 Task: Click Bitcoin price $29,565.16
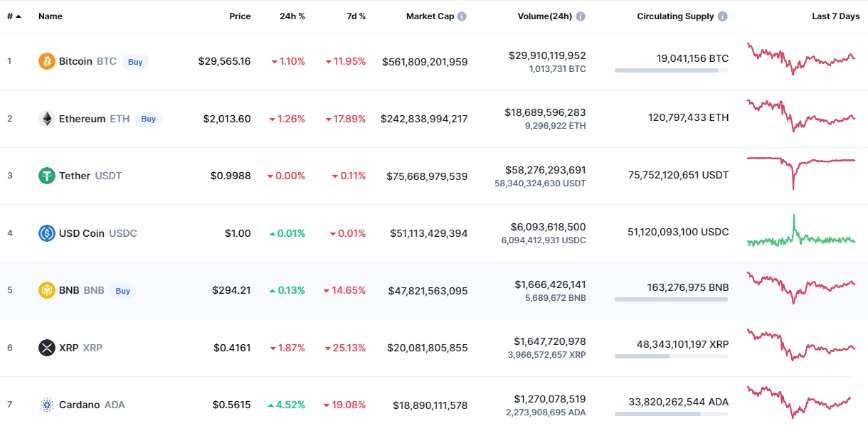[x=224, y=61]
